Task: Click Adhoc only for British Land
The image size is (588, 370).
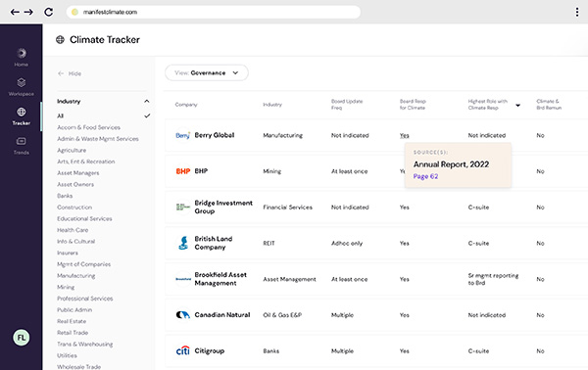Action: (x=347, y=243)
